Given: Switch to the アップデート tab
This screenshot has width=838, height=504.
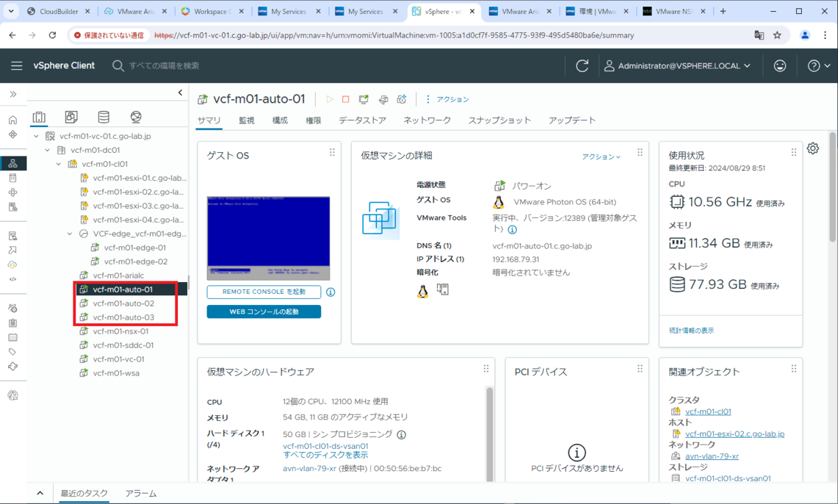Looking at the screenshot, I should click(573, 120).
